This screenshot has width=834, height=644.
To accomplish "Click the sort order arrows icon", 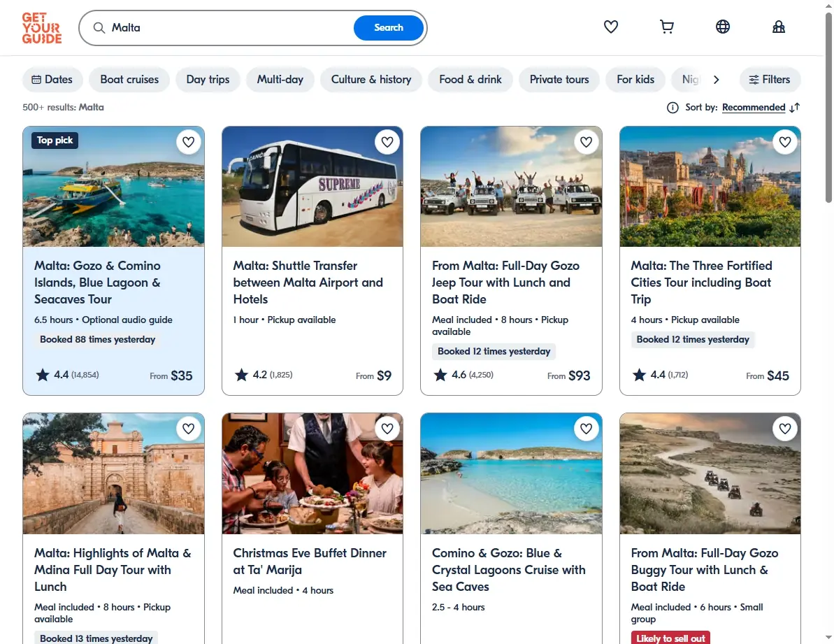I will click(x=795, y=108).
